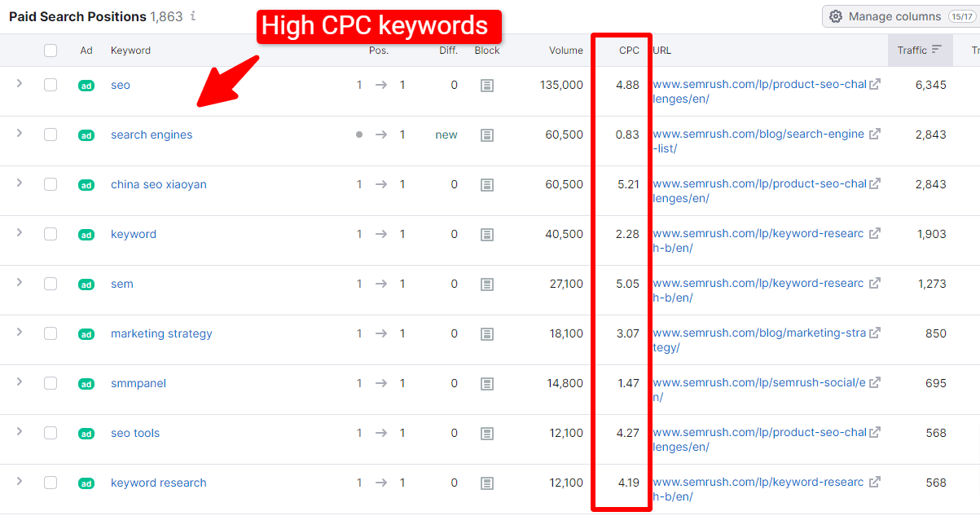Open the marketing-strategy blog URL

pyautogui.click(x=760, y=340)
